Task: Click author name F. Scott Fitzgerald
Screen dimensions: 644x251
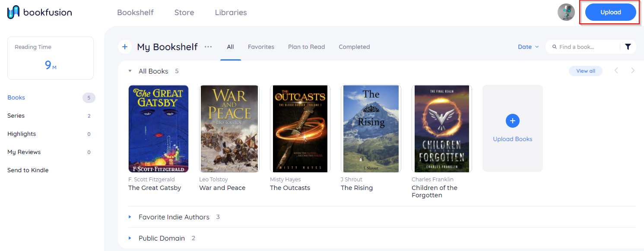Action: 152,179
